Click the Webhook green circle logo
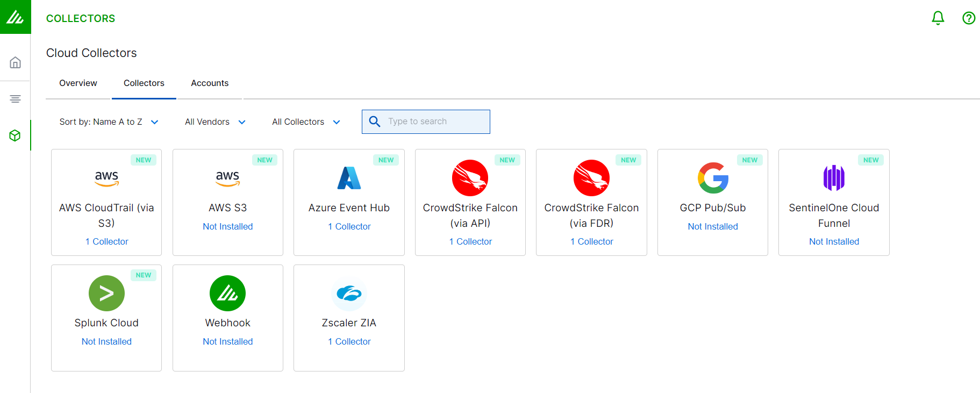Screen dimensions: 980x393 coord(228,293)
